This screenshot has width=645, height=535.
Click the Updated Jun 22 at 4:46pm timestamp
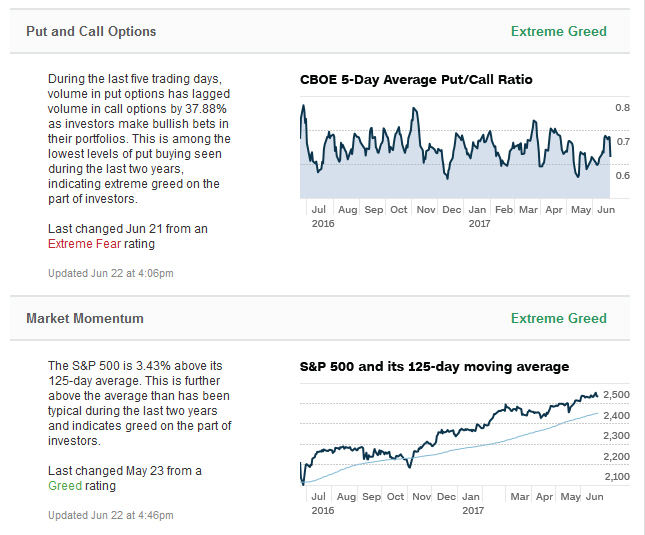[x=111, y=515]
